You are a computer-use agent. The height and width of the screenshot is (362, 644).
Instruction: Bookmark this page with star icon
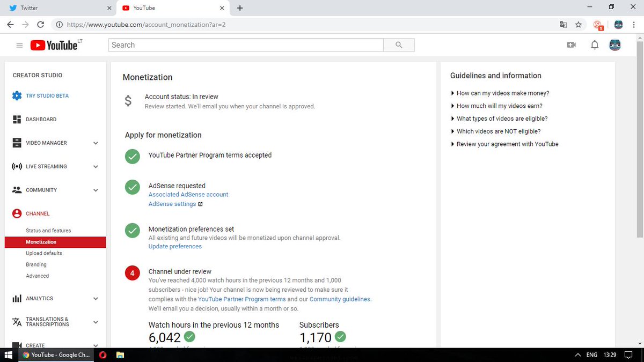point(578,25)
